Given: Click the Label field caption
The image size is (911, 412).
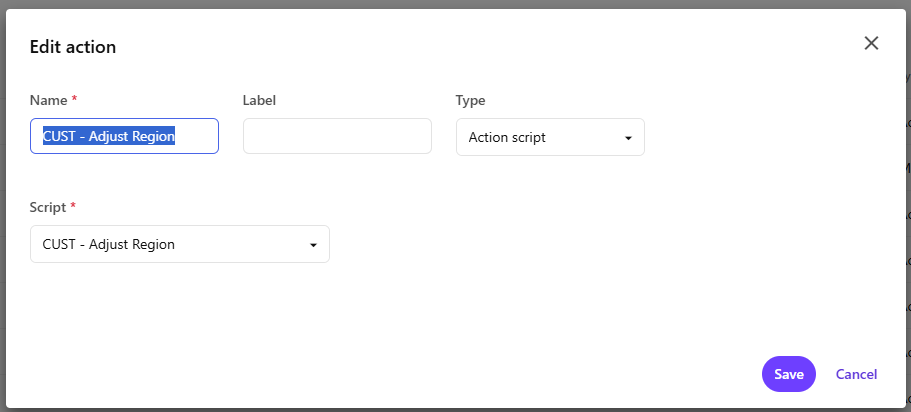Looking at the screenshot, I should pos(259,100).
